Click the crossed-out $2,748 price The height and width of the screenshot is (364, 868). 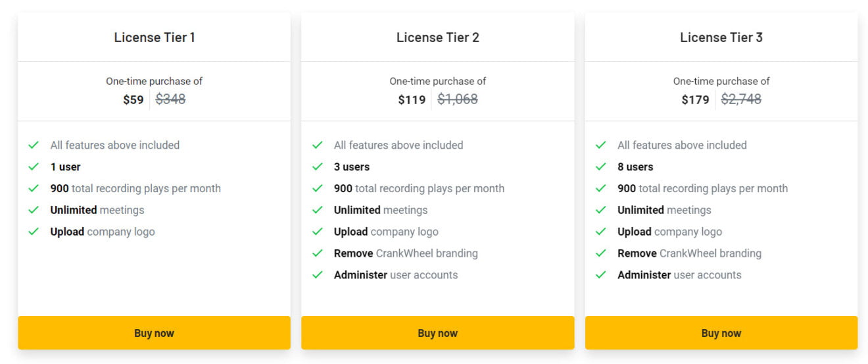[741, 99]
